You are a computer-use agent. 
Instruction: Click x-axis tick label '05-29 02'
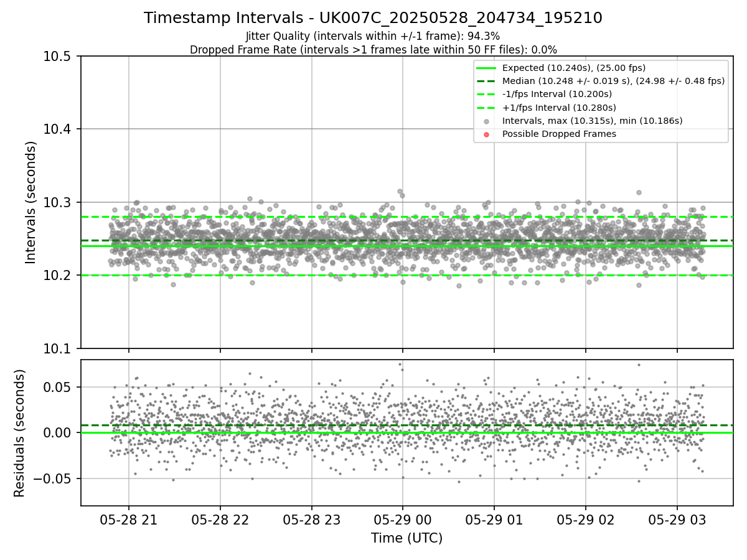coord(585,520)
